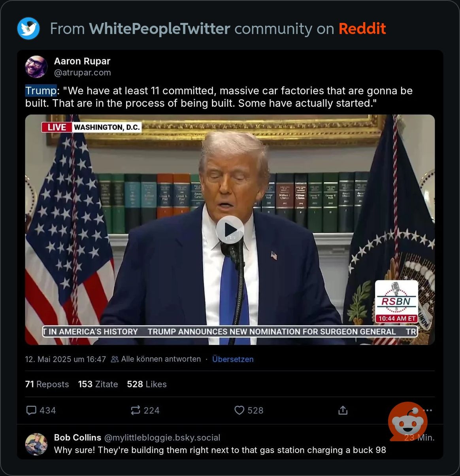Image resolution: width=460 pixels, height=476 pixels.
Task: Play the Trump video
Action: coord(230,230)
